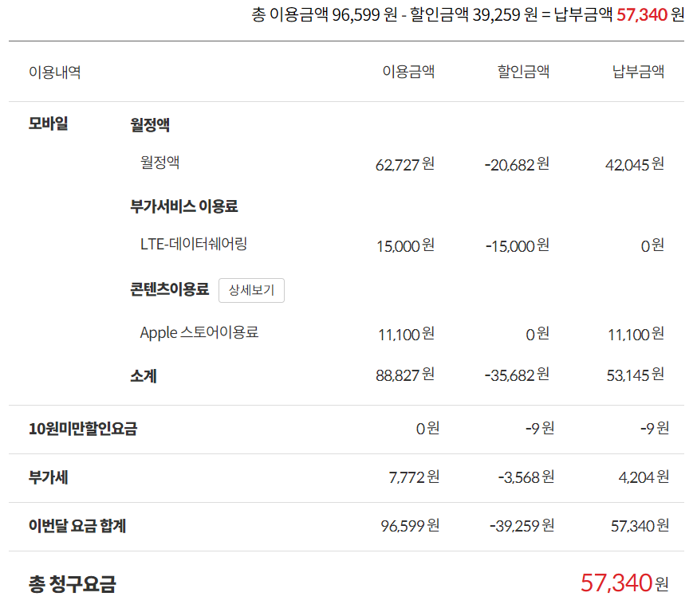This screenshot has width=697, height=616.
Task: Select the 62,727원 monthly fee usage amount
Action: 405,164
